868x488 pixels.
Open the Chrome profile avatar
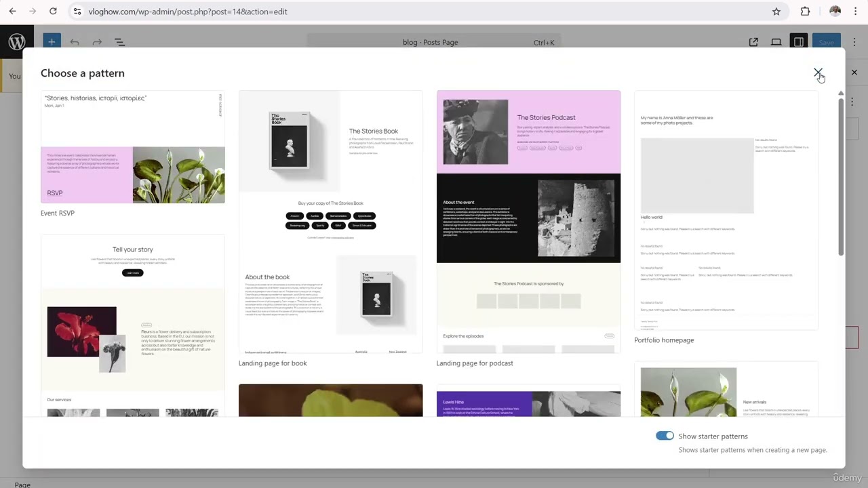pos(835,12)
